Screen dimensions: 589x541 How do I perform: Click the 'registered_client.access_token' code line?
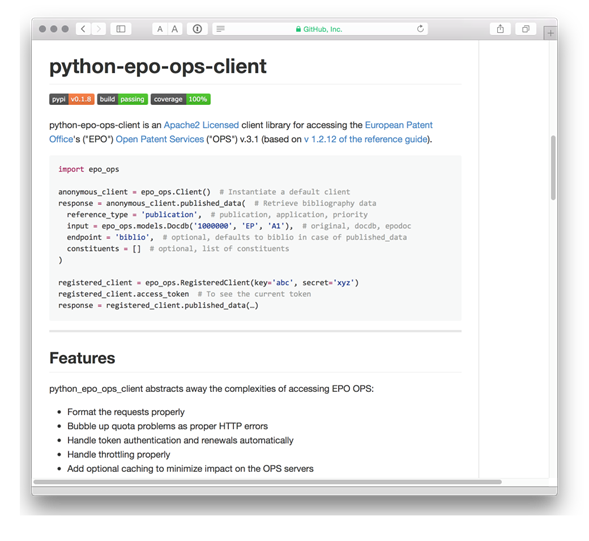pyautogui.click(x=184, y=294)
